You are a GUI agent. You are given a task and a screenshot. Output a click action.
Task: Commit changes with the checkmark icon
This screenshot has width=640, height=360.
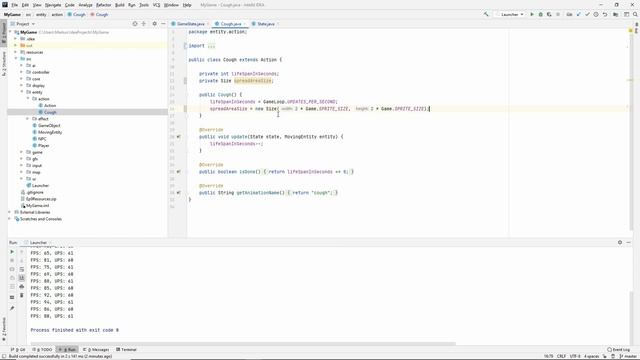point(587,14)
